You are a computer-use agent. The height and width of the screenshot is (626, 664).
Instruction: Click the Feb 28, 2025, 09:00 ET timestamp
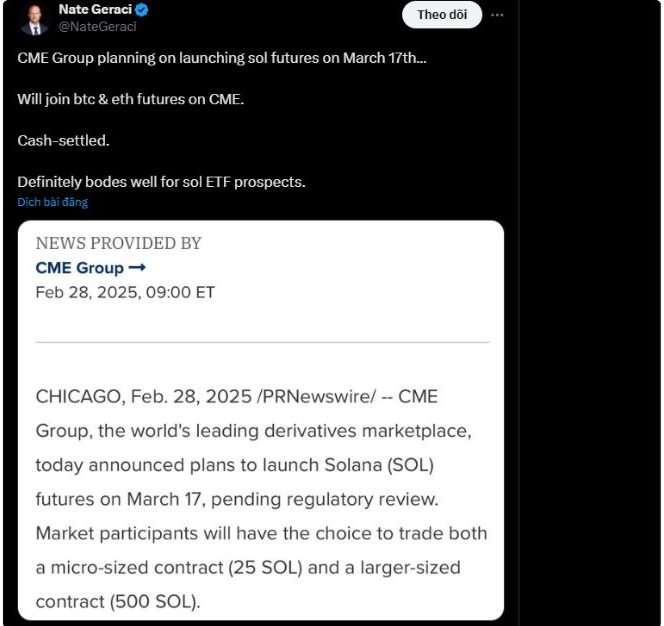click(x=125, y=292)
